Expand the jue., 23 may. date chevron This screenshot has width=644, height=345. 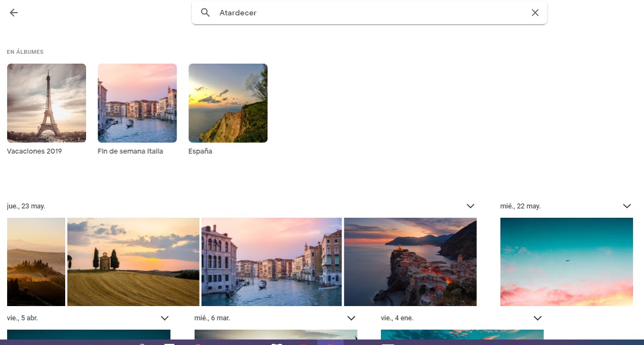pos(470,206)
